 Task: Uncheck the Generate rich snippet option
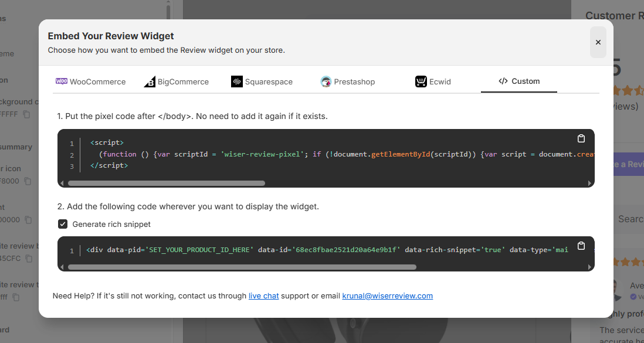click(x=62, y=223)
